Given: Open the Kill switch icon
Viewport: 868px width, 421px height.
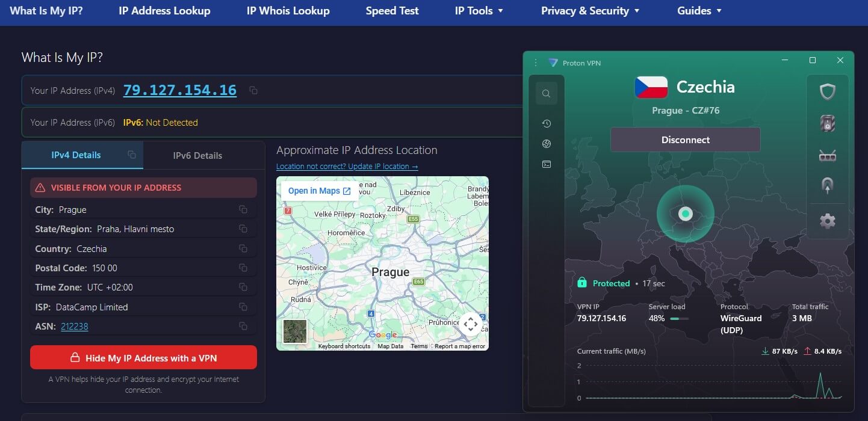Looking at the screenshot, I should [828, 123].
